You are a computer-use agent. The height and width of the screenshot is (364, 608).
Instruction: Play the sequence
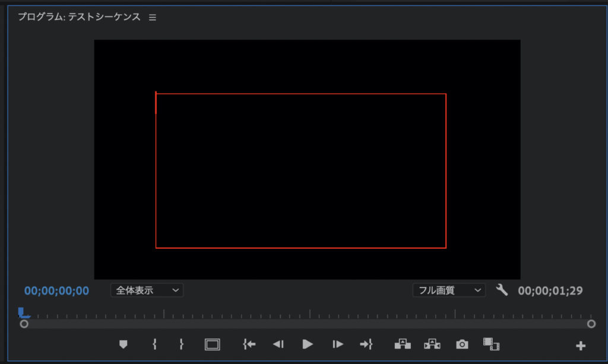[308, 344]
